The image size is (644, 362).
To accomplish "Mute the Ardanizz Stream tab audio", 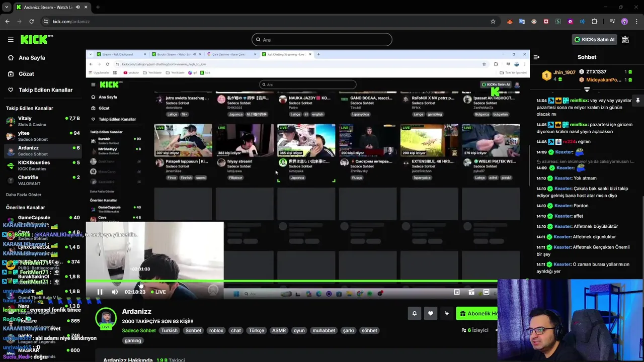I will tap(77, 7).
